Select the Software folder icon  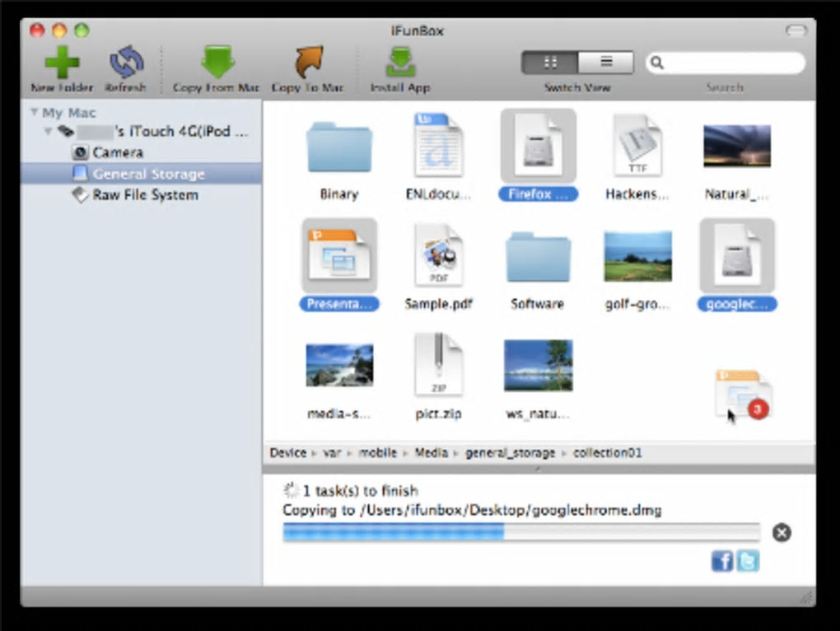coord(539,257)
